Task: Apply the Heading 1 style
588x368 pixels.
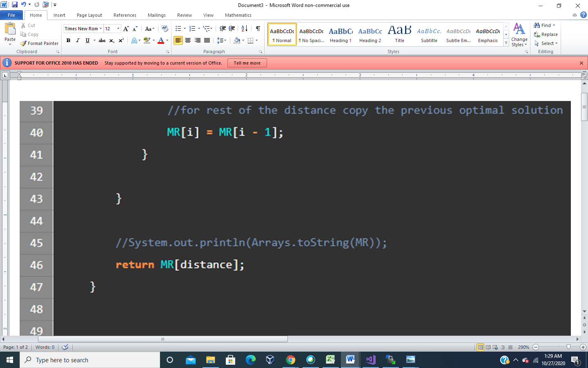Action: tap(341, 34)
